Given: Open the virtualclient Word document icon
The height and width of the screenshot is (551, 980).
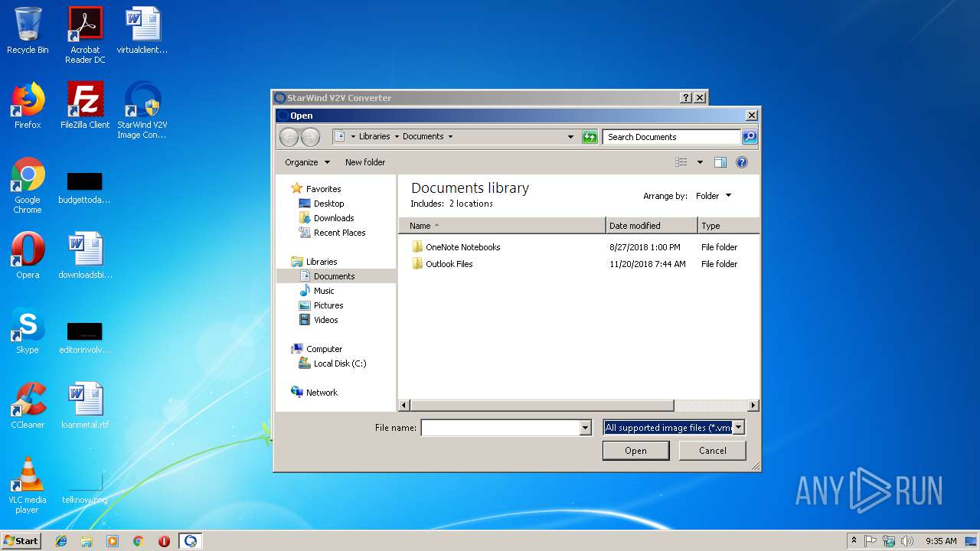Looking at the screenshot, I should pyautogui.click(x=142, y=31).
